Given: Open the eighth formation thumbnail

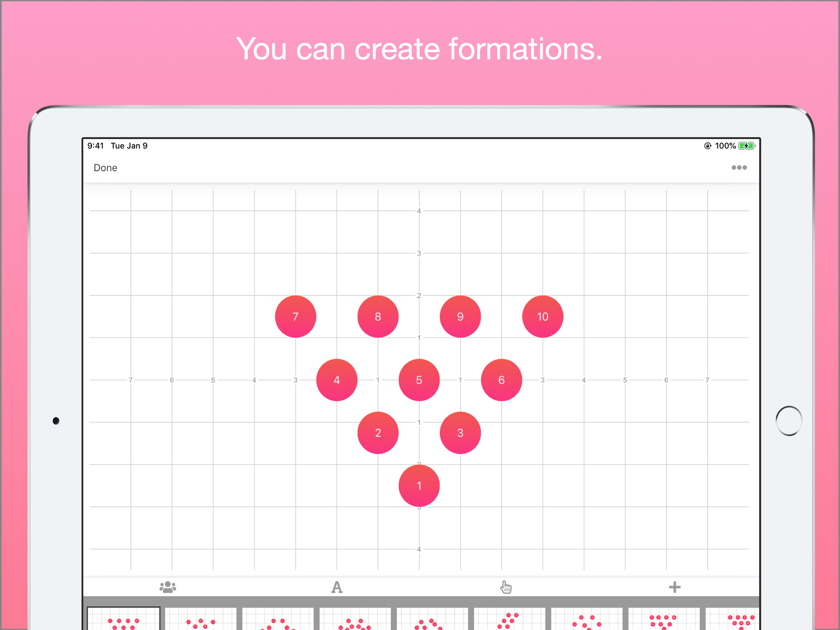Looking at the screenshot, I should click(x=664, y=619).
